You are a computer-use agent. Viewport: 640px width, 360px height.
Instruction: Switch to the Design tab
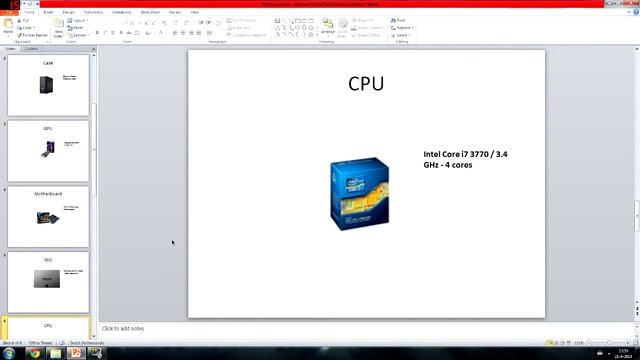[x=69, y=12]
